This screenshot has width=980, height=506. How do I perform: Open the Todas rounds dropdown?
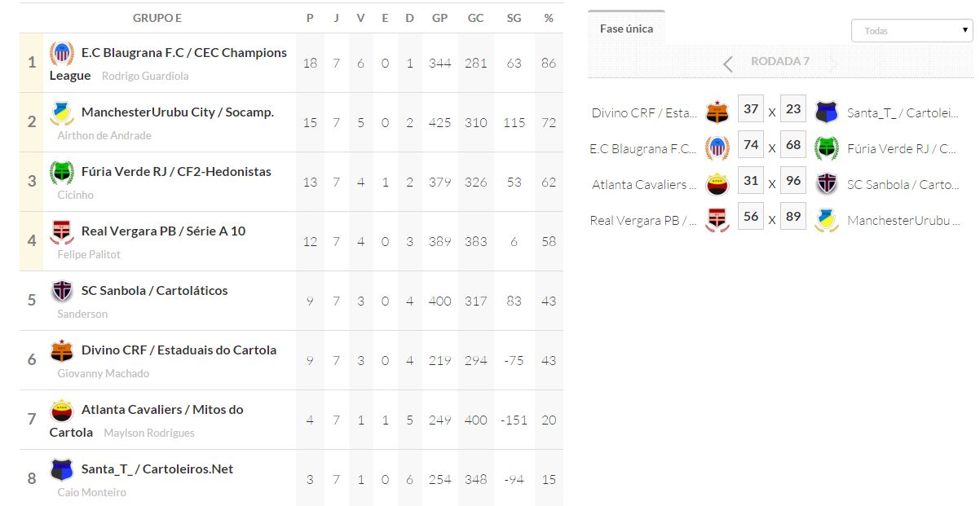click(912, 31)
